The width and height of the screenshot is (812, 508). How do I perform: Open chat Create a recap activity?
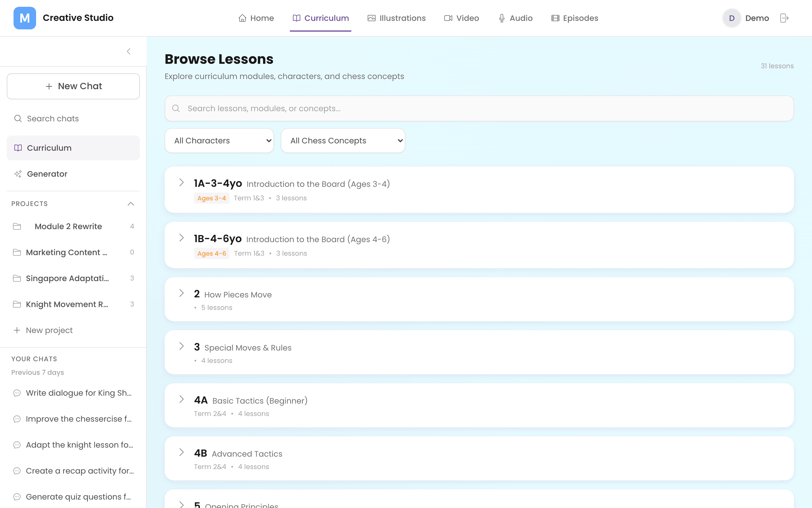tap(73, 471)
